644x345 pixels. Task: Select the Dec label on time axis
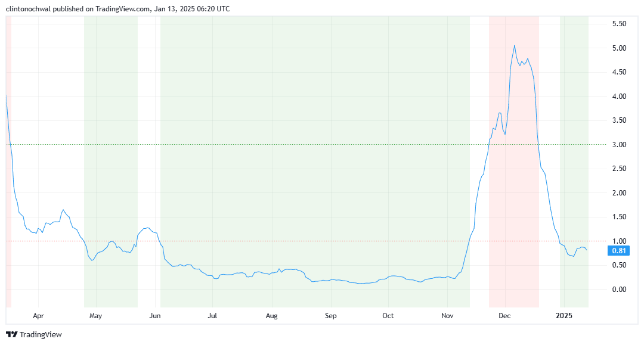505,315
